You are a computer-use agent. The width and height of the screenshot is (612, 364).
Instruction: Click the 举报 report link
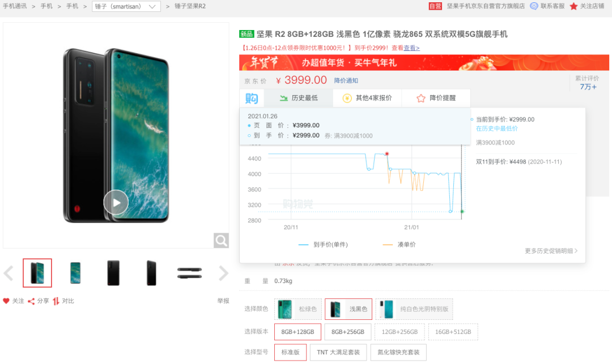pyautogui.click(x=223, y=301)
